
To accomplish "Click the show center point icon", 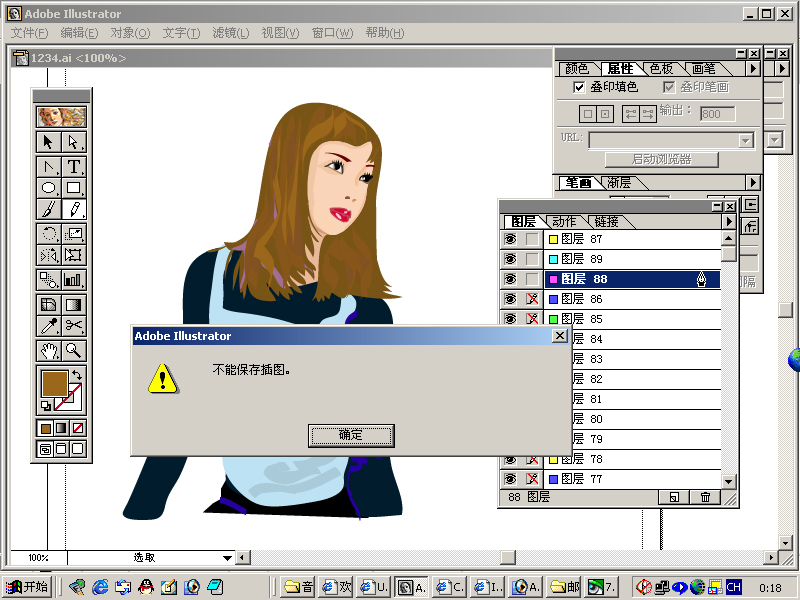I will [605, 114].
